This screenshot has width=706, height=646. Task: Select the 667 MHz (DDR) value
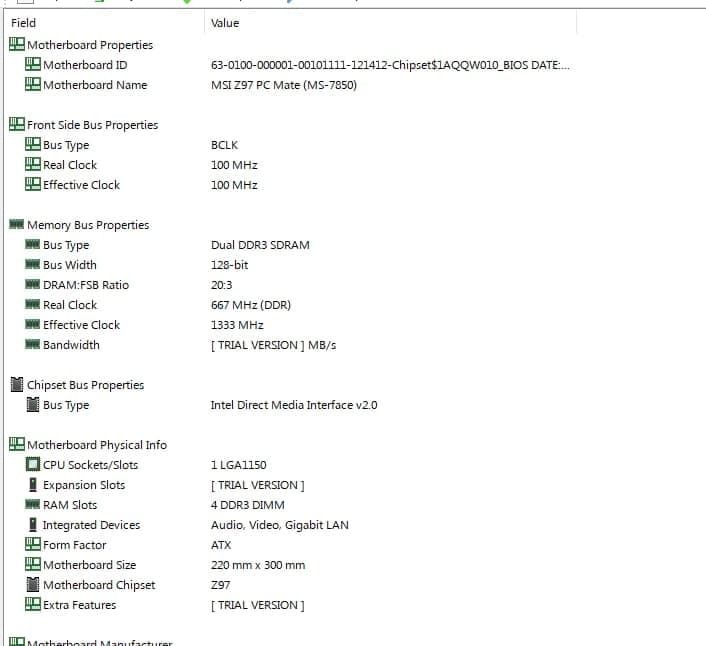(x=250, y=305)
